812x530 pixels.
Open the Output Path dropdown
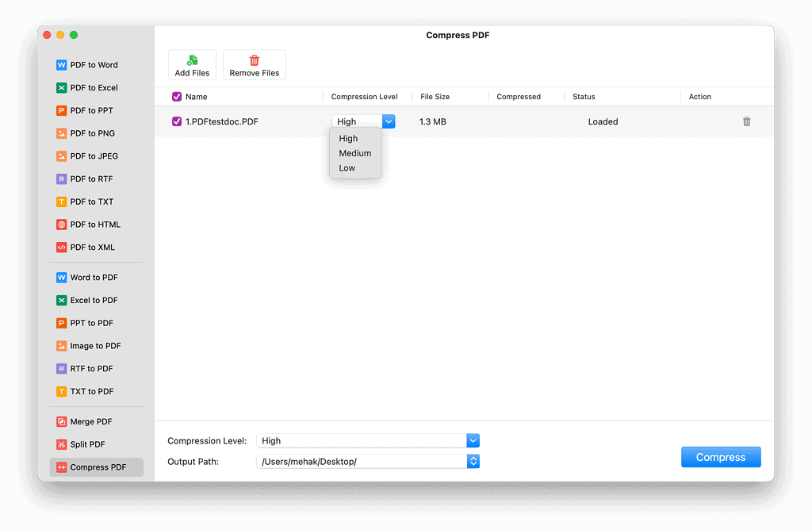pos(473,462)
